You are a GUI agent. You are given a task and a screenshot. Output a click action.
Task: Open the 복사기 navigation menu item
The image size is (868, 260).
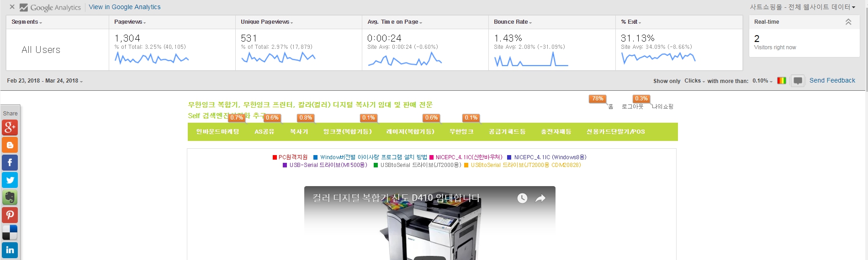pyautogui.click(x=299, y=131)
